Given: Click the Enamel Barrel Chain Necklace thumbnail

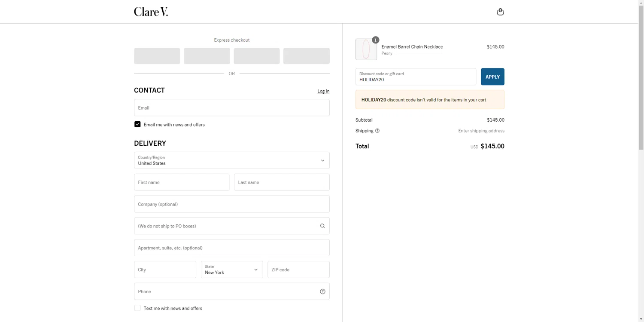Looking at the screenshot, I should 366,49.
